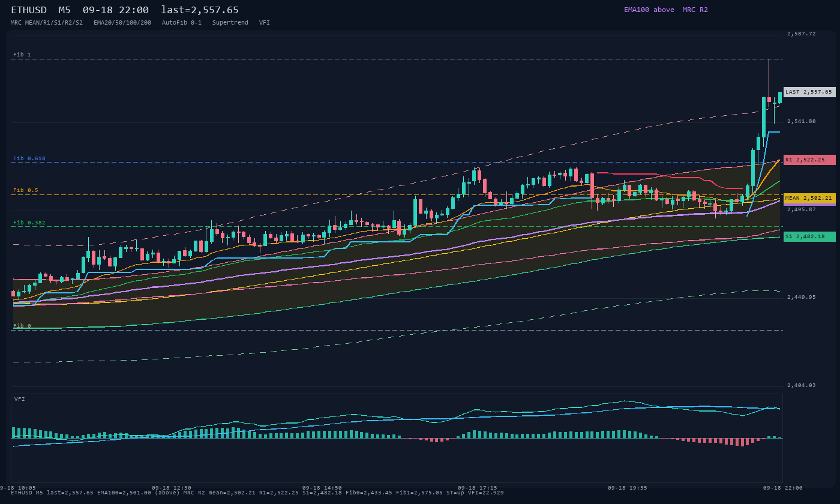Click the green Fib 0.382 level label
This screenshot has height=504, width=840.
click(29, 223)
